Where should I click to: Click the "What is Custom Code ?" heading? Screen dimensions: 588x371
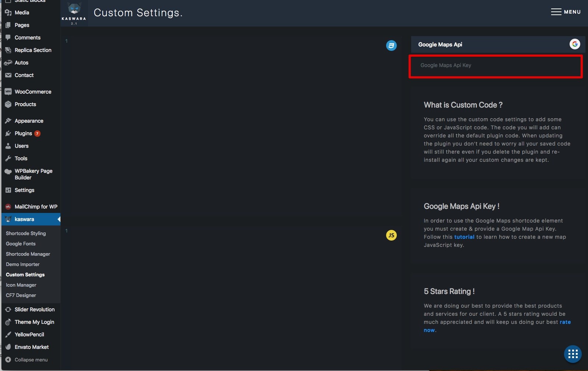click(463, 105)
